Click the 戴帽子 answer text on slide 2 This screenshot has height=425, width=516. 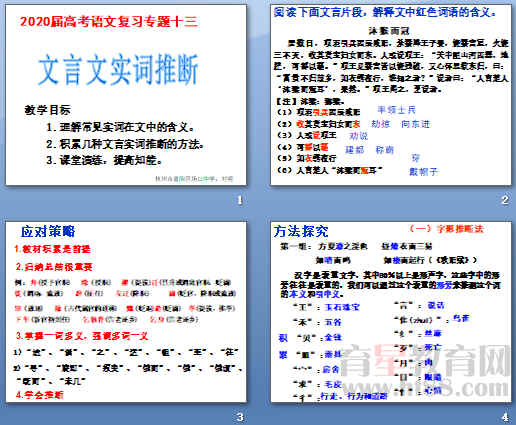[423, 172]
